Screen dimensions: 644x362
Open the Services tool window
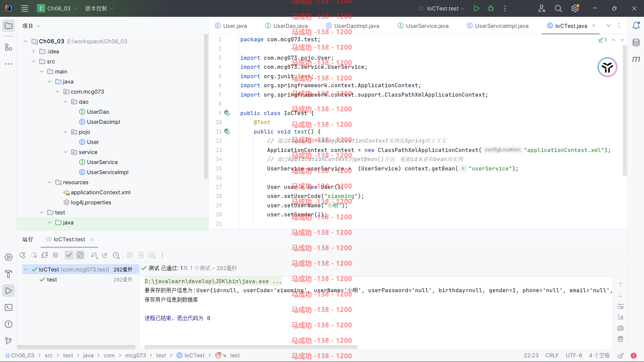[8, 257]
